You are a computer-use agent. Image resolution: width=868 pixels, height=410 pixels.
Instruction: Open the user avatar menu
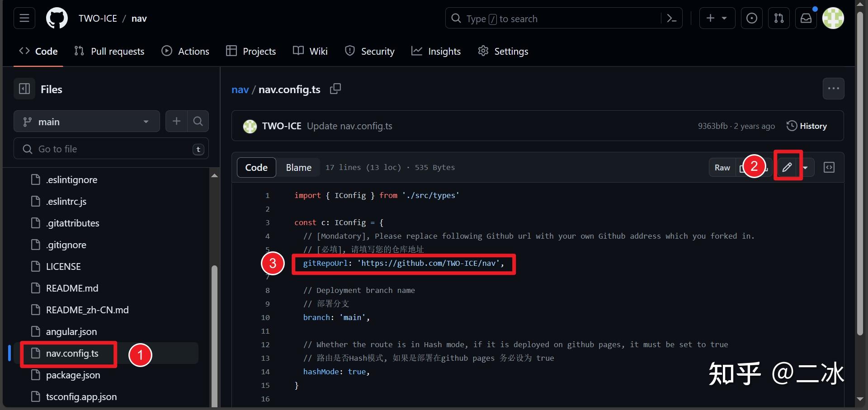(x=833, y=18)
